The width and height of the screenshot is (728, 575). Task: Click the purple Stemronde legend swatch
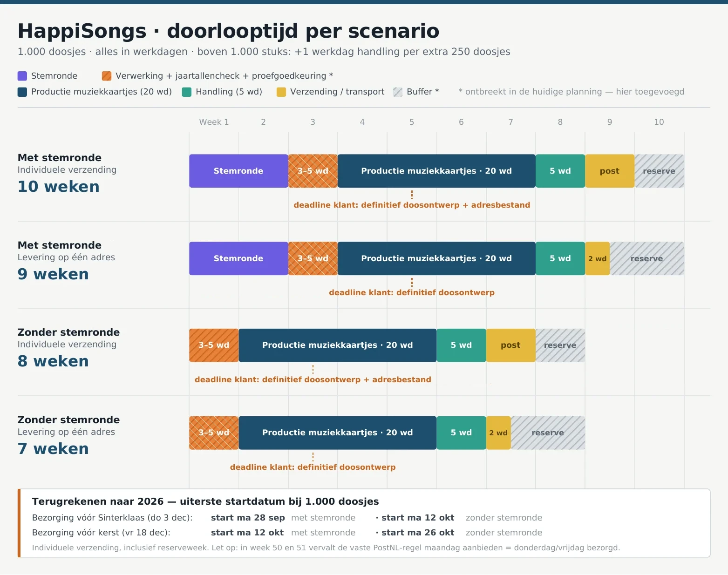click(x=22, y=76)
